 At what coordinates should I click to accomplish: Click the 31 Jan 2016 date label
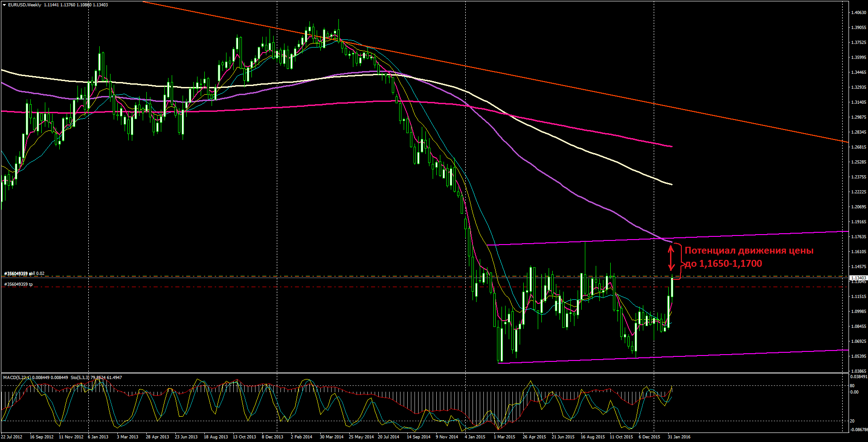pos(679,437)
